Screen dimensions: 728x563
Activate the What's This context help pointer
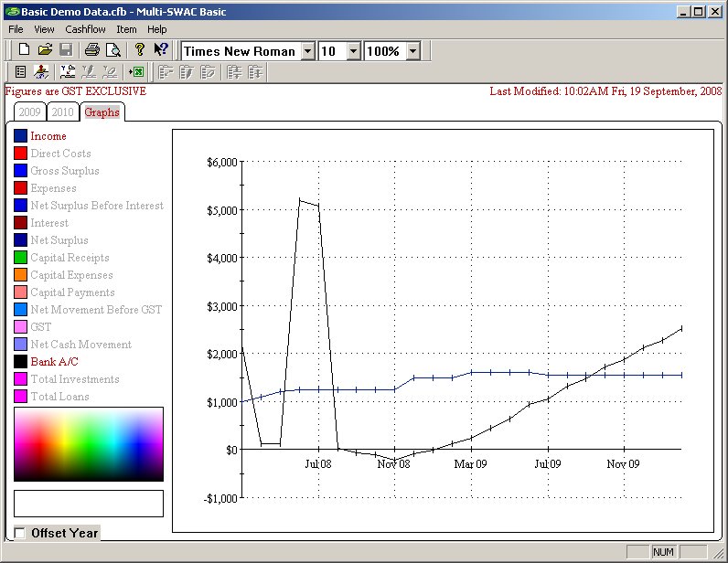[161, 49]
